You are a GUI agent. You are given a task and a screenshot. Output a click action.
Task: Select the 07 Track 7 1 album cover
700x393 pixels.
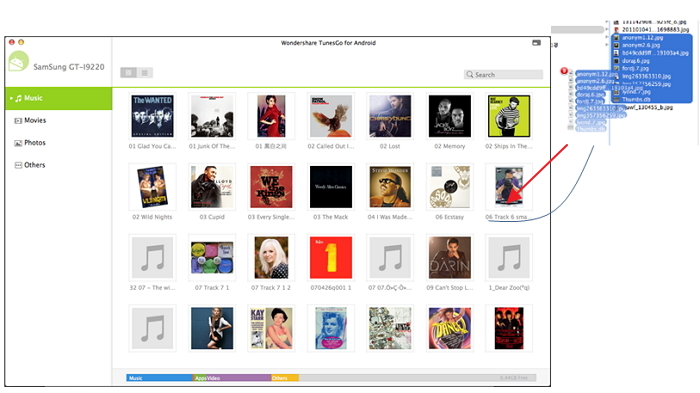pos(212,258)
